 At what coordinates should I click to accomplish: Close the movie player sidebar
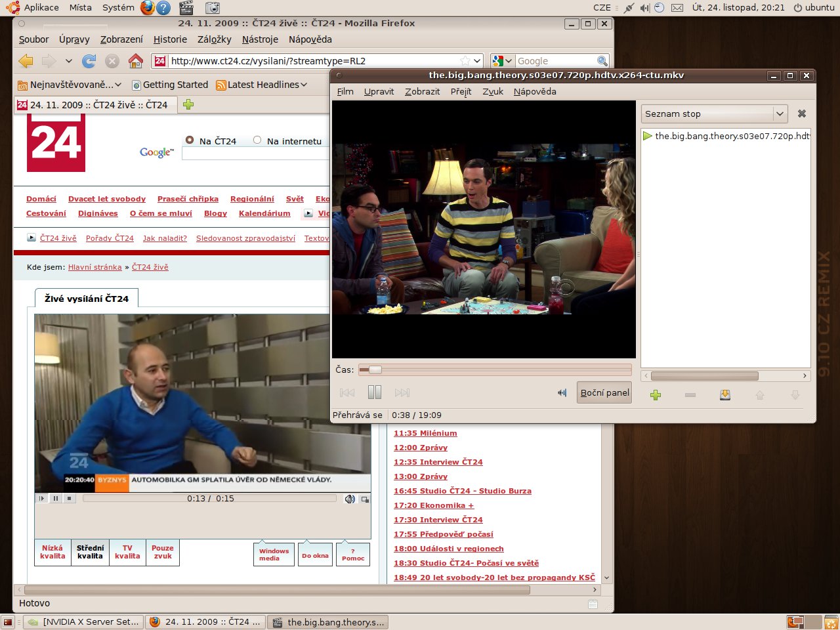[801, 114]
